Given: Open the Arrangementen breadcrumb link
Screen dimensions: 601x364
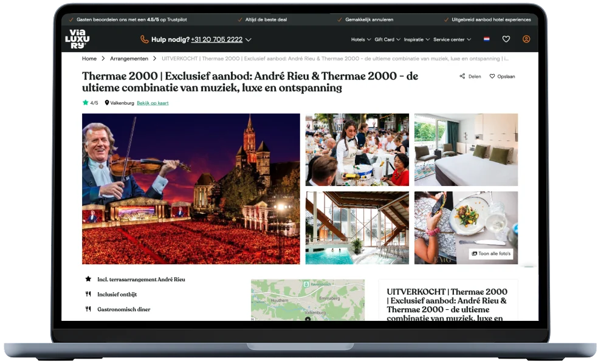Looking at the screenshot, I should tap(129, 58).
